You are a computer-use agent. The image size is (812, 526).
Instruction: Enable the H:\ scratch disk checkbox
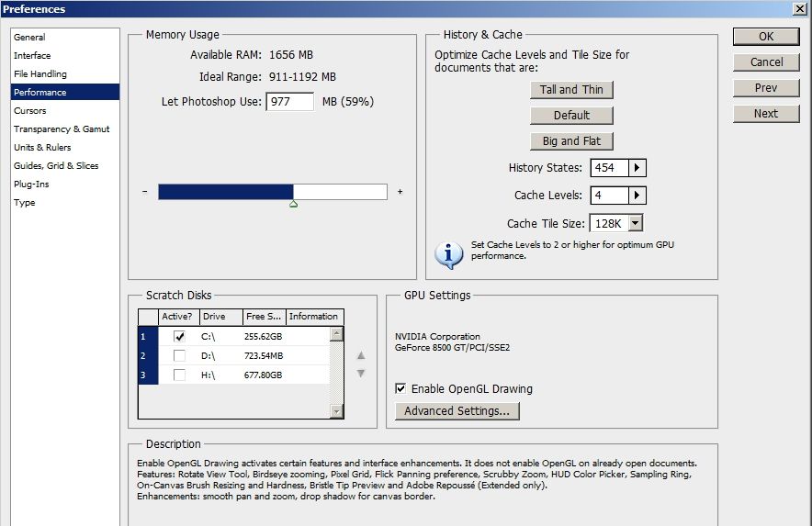pos(179,375)
